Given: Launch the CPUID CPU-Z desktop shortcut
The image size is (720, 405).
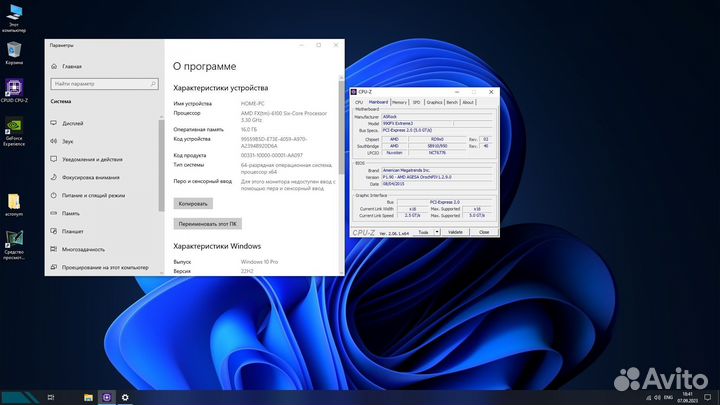Looking at the screenshot, I should click(x=14, y=90).
